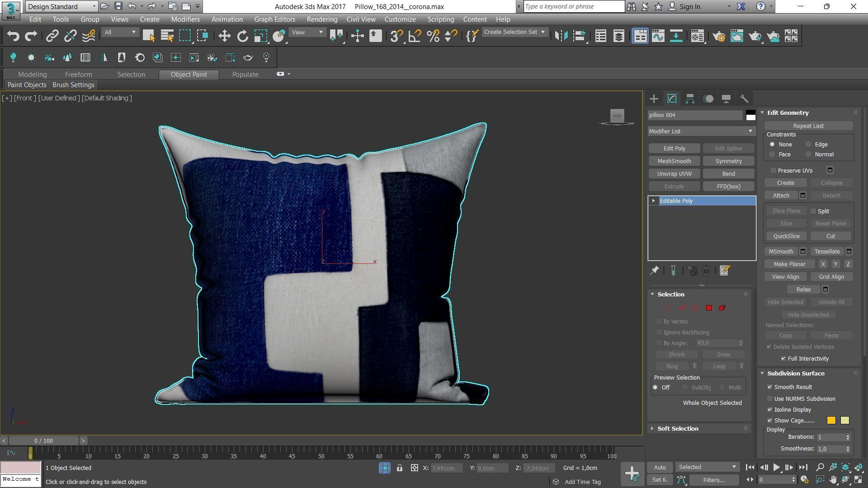
Task: Select Edge constraint radio button
Action: (x=808, y=145)
